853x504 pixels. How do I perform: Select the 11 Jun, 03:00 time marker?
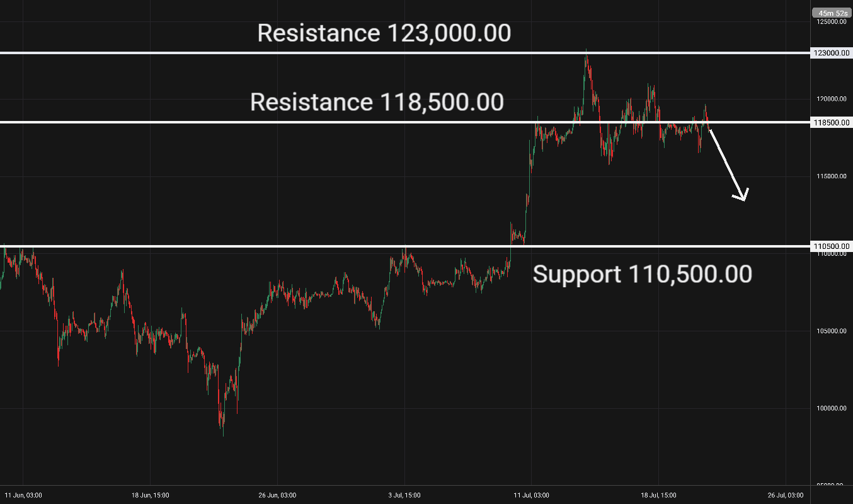23,495
